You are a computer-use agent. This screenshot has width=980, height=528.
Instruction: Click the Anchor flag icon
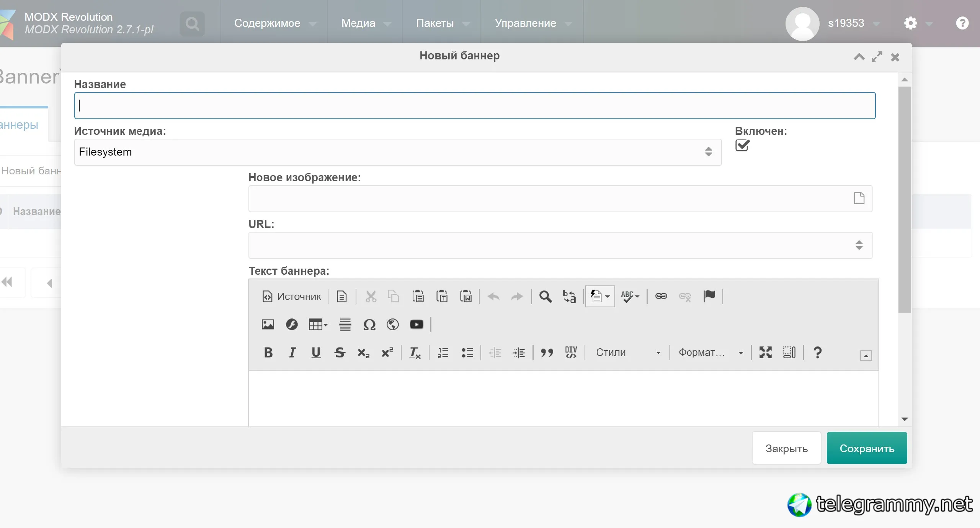click(709, 296)
